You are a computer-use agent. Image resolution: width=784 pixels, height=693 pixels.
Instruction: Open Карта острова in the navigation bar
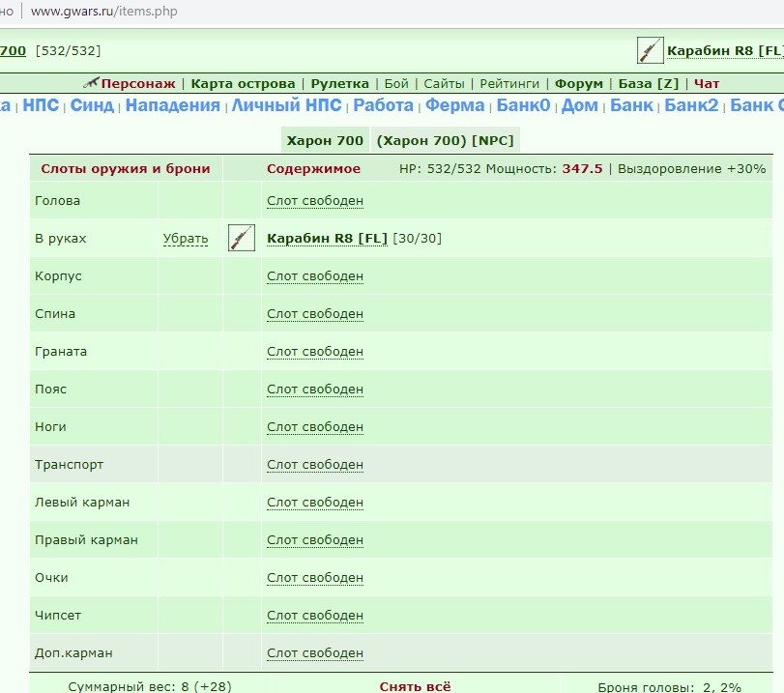click(x=243, y=83)
